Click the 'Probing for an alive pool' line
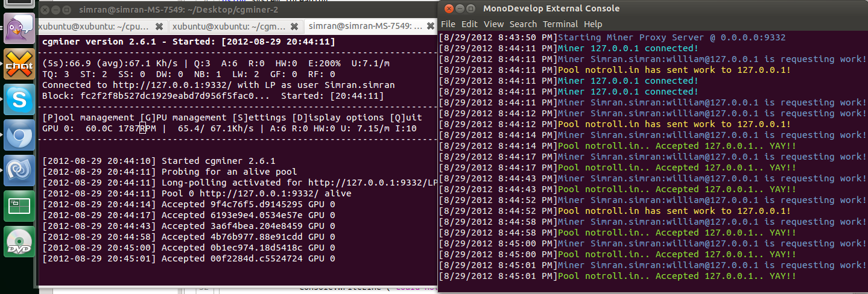The height and width of the screenshot is (294, 868). coord(169,172)
